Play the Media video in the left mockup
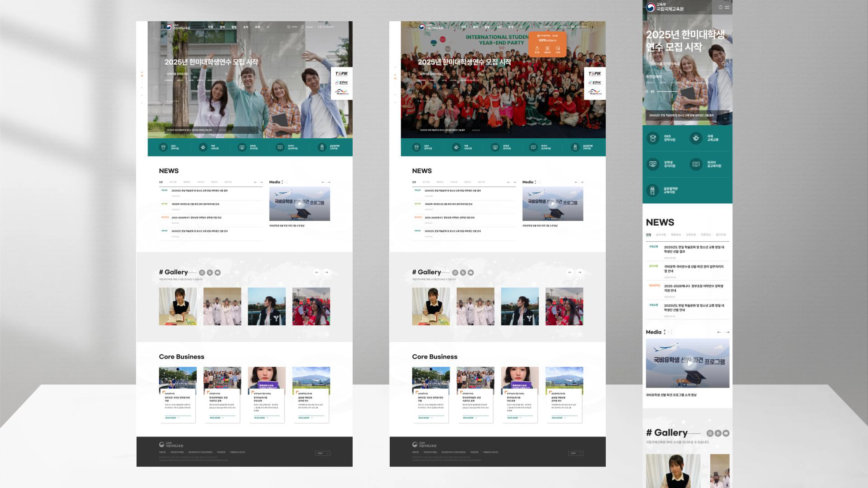The height and width of the screenshot is (488, 868). (x=300, y=204)
